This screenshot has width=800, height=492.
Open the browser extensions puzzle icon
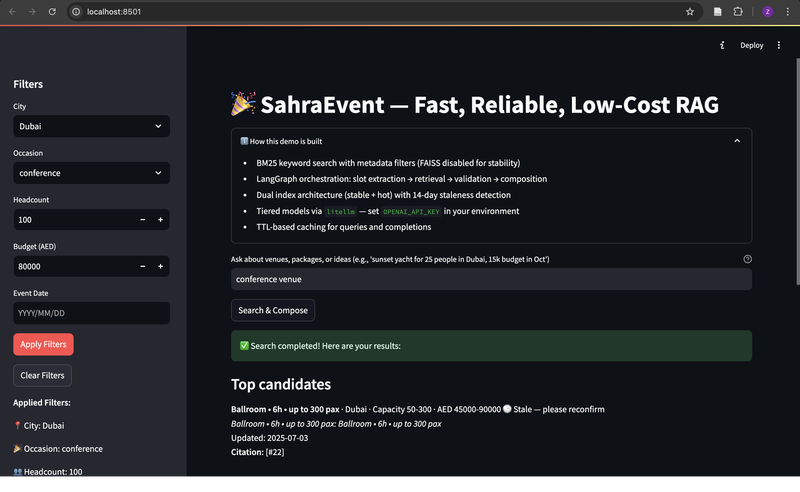(738, 11)
